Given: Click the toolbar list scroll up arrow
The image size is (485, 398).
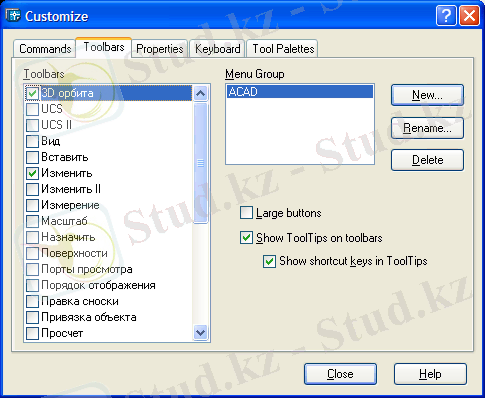Looking at the screenshot, I should [200, 93].
